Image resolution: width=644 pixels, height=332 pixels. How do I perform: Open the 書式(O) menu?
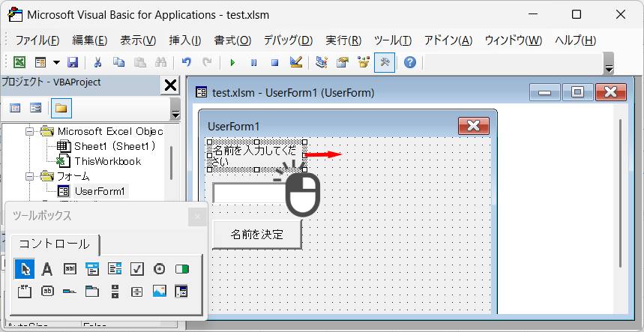(232, 40)
